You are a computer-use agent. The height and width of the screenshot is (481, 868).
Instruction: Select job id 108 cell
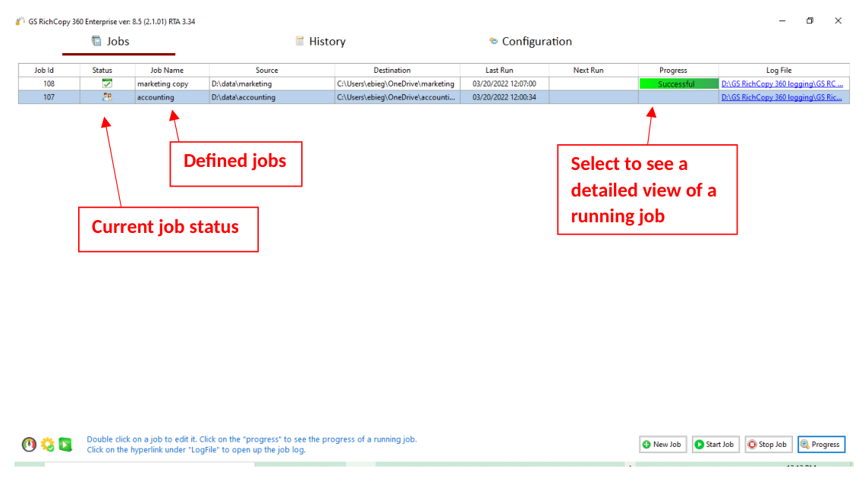point(49,83)
